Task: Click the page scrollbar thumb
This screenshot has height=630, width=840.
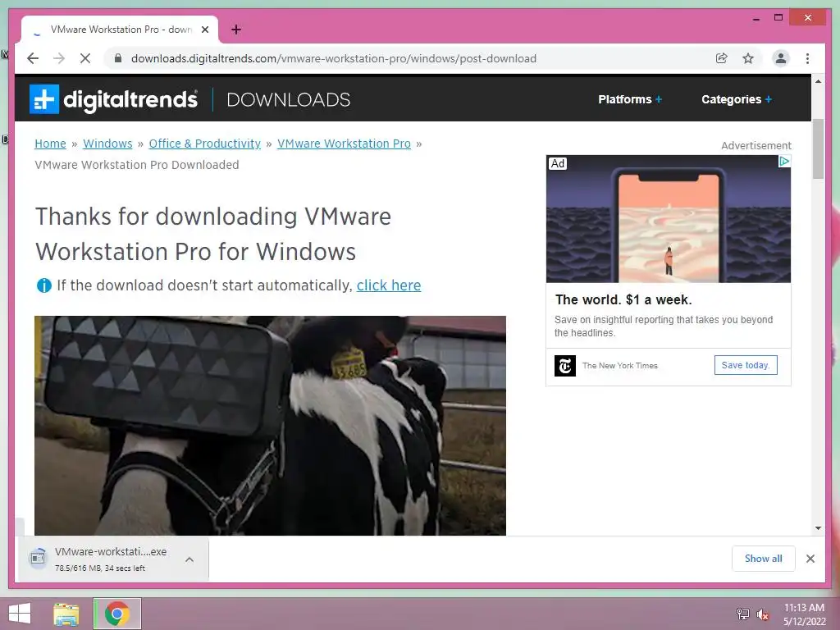Action: coord(818,149)
